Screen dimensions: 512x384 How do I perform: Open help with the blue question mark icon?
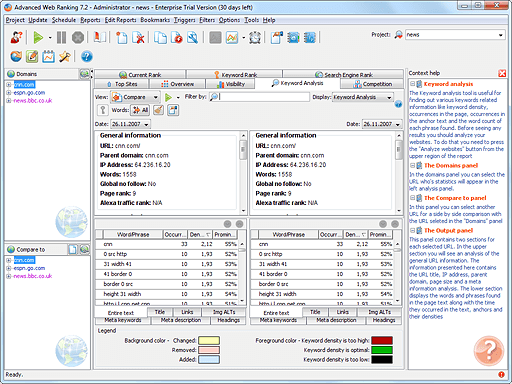[87, 56]
